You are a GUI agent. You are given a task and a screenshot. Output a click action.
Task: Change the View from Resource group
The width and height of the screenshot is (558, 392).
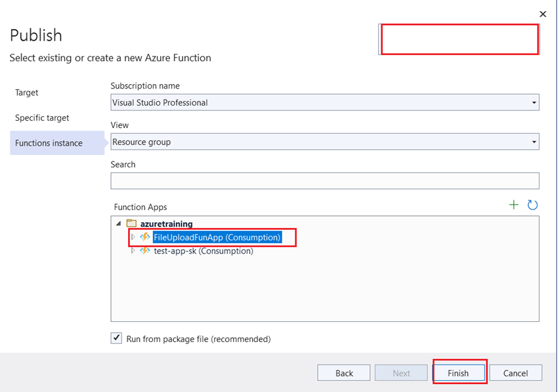[x=535, y=142]
